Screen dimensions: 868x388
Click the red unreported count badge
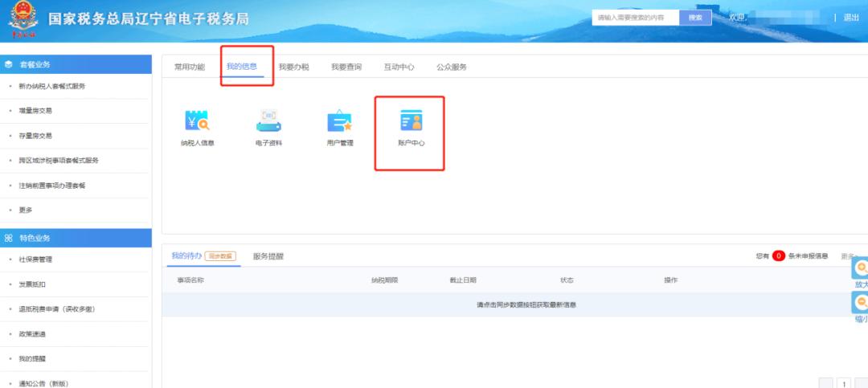pyautogui.click(x=778, y=255)
